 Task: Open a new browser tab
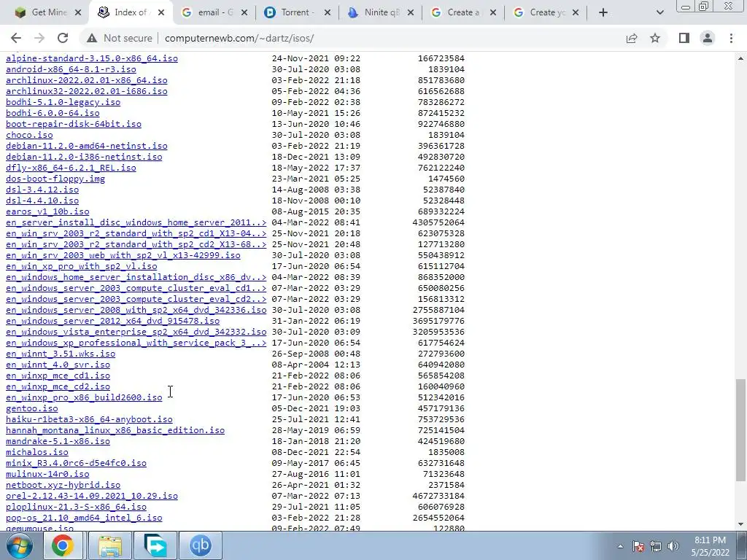[x=603, y=12]
